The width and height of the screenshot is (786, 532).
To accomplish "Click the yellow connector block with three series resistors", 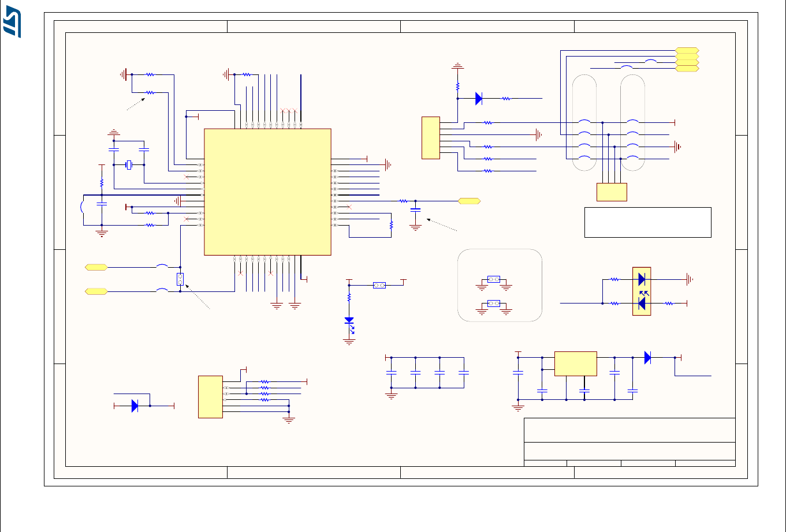I will [210, 397].
